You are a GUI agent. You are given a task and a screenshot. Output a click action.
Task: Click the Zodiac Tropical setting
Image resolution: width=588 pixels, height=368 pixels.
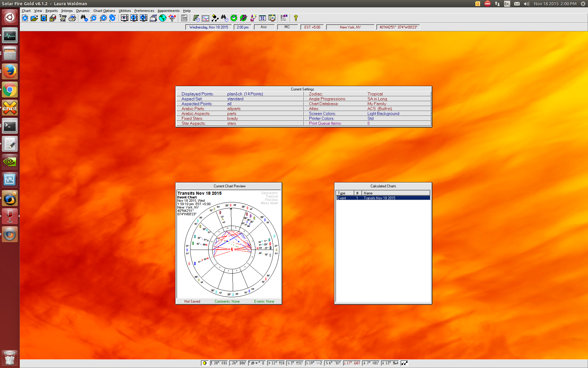coord(367,94)
